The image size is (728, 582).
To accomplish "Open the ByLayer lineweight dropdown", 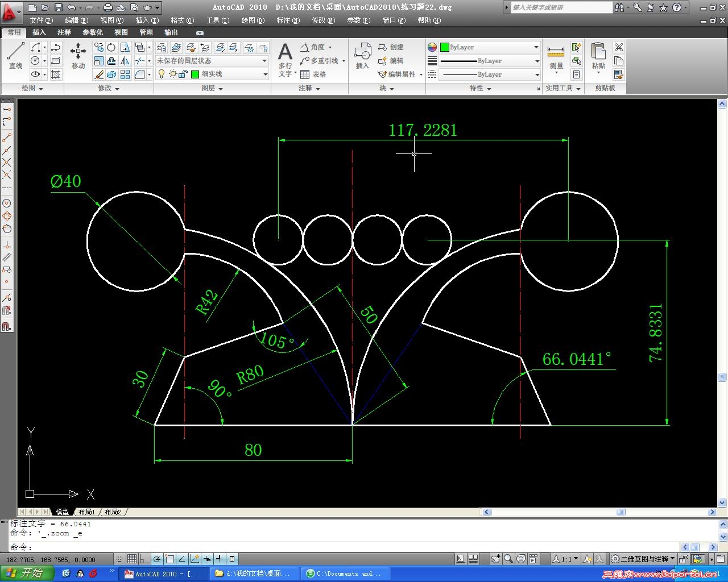I will coord(490,61).
